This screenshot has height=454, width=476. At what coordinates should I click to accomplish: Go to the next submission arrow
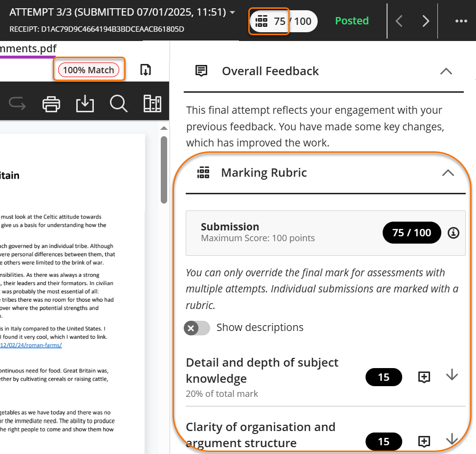click(426, 21)
